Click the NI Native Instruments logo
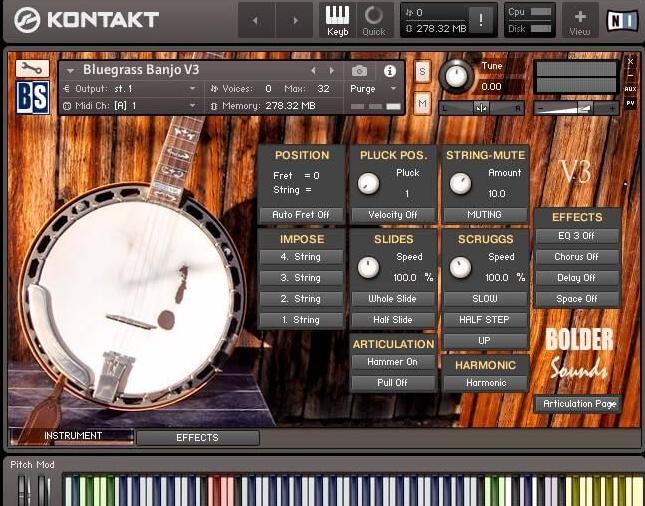The width and height of the screenshot is (645, 506). (x=623, y=20)
